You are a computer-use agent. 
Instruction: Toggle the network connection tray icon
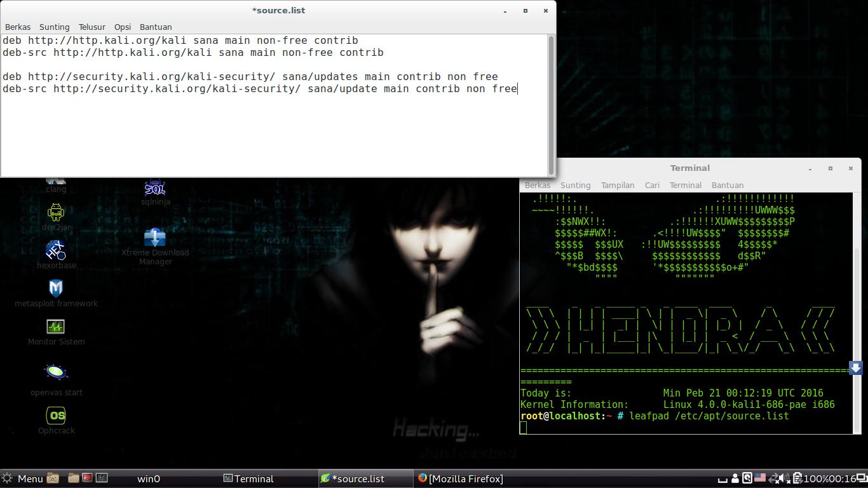coord(774,478)
